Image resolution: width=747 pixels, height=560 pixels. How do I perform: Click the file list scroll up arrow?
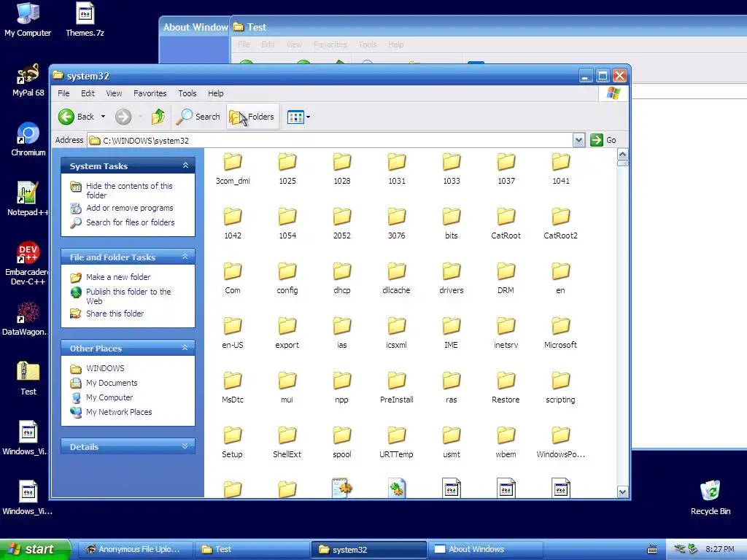coord(622,155)
